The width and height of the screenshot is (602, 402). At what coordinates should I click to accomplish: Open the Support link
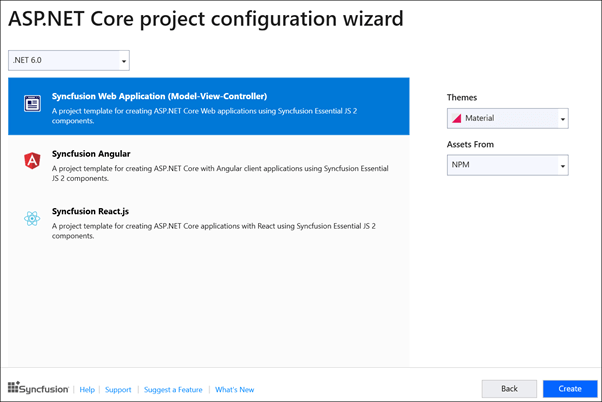[118, 389]
